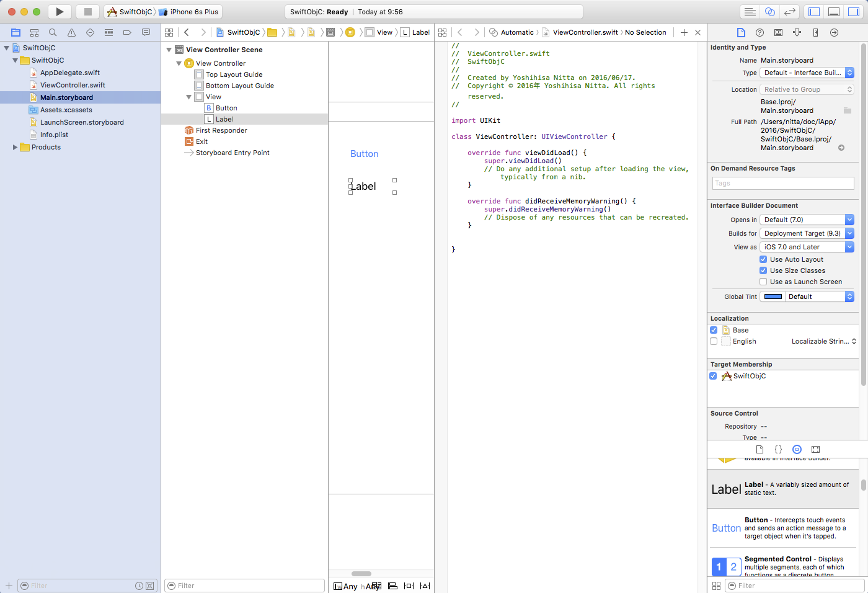Click the On Demand Resource Tags field
868x593 pixels.
pos(783,183)
